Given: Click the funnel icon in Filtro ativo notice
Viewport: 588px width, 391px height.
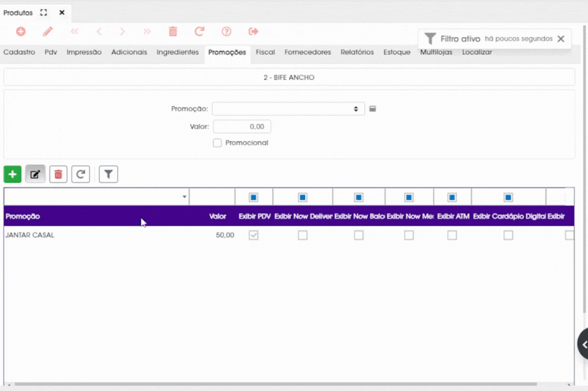Looking at the screenshot, I should pos(430,39).
